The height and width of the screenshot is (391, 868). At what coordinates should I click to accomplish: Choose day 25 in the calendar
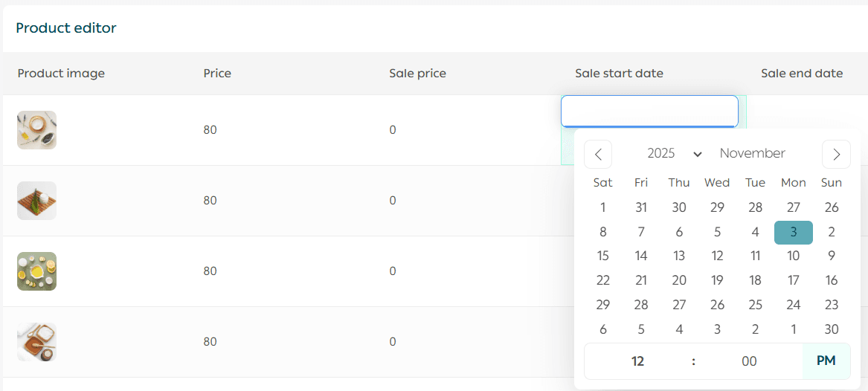pos(755,305)
